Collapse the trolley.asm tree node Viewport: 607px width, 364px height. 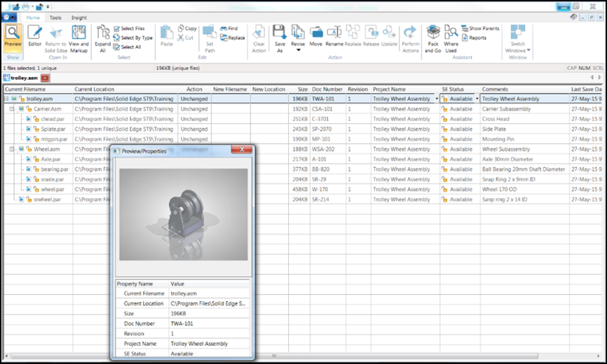[x=6, y=99]
